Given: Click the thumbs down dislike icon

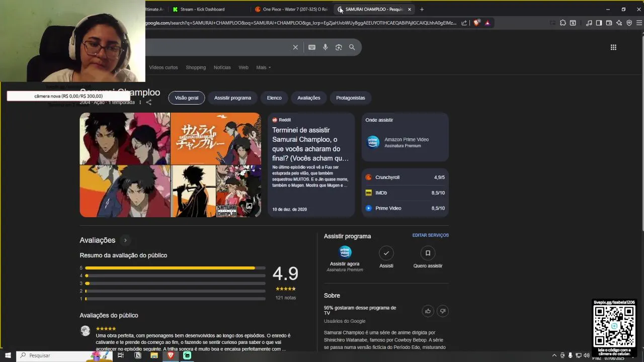Looking at the screenshot, I should pyautogui.click(x=443, y=311).
